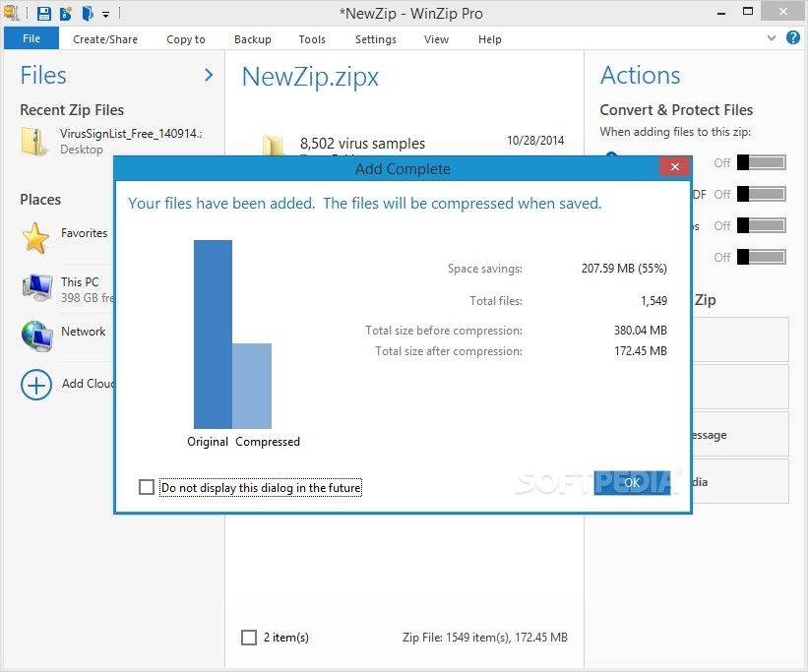
Task: Open the Backup tab
Action: pos(253,39)
